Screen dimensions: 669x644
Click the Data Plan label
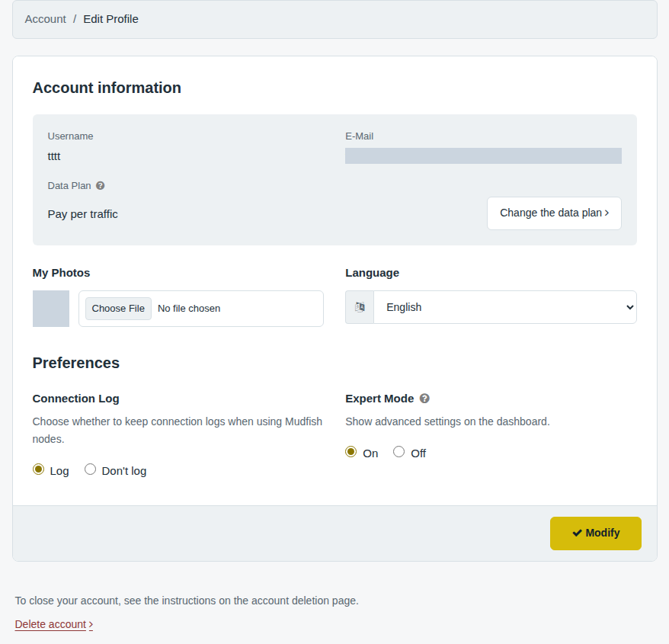click(x=69, y=186)
